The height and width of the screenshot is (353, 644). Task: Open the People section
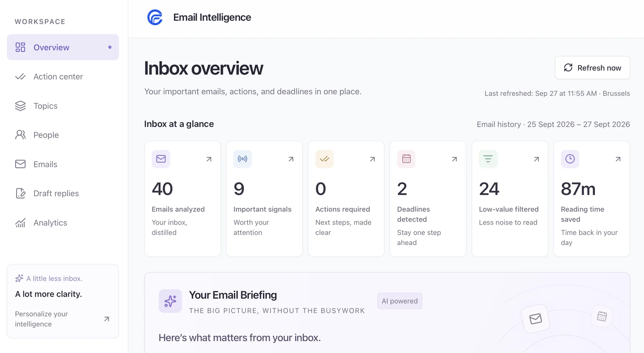(x=63, y=135)
